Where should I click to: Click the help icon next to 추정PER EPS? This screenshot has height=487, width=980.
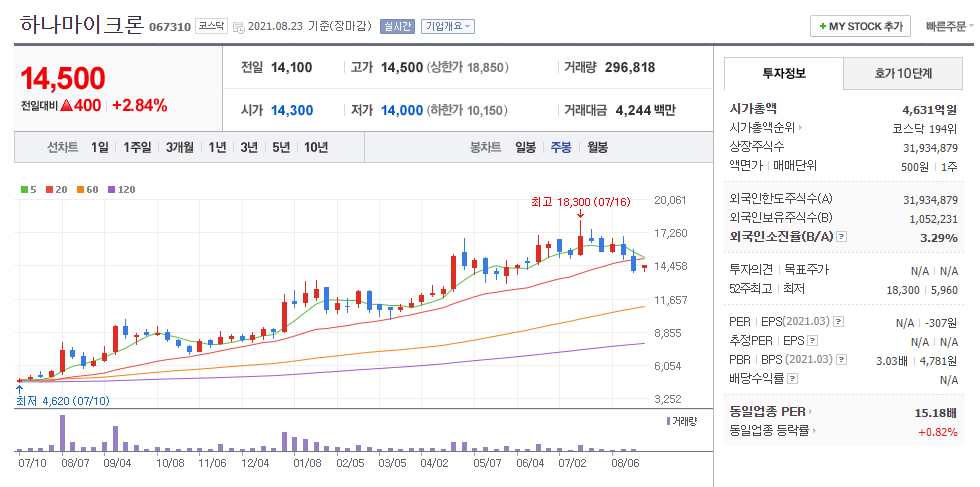click(x=812, y=341)
